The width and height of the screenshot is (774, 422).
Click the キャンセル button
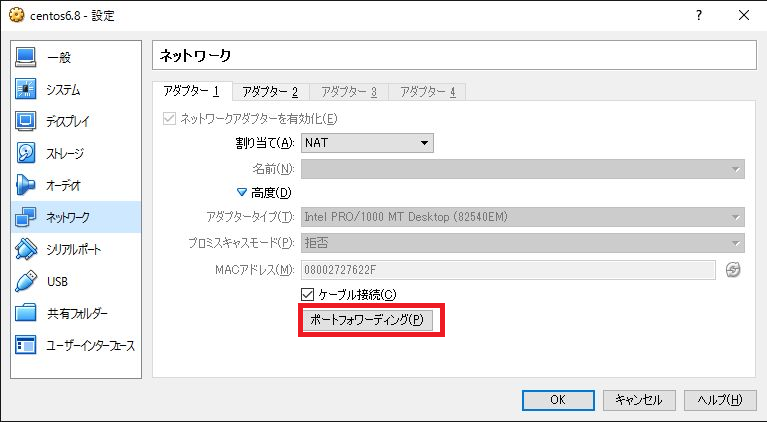point(639,400)
